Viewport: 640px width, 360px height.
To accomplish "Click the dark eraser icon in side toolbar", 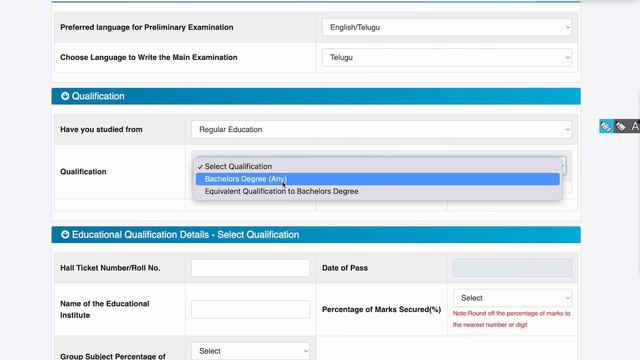I will coord(621,127).
